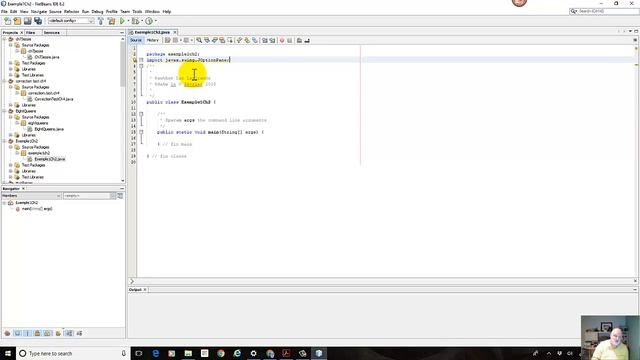Toggle Rectangular Selection in the editor toolbar
Screen dimensions: 640x360
coord(230,40)
